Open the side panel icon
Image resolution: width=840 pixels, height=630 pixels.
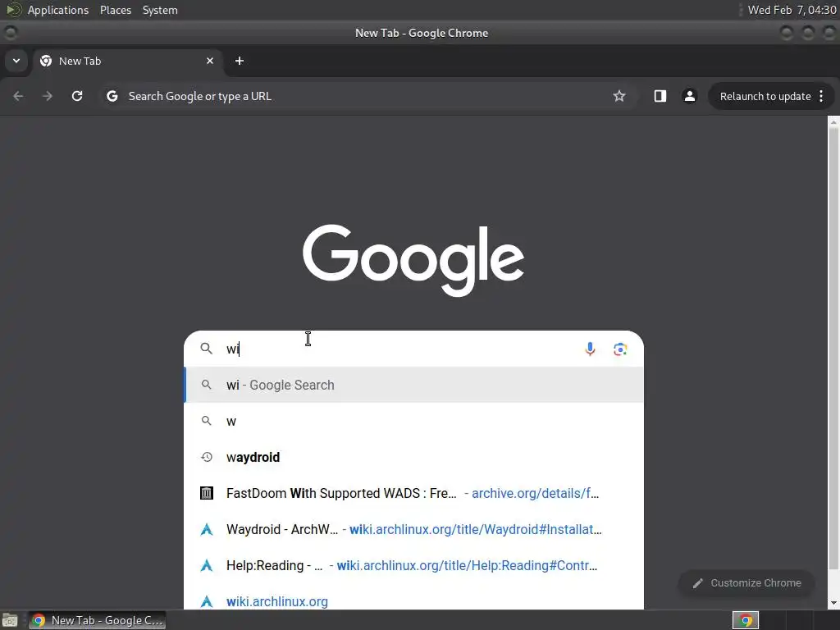[x=660, y=96]
